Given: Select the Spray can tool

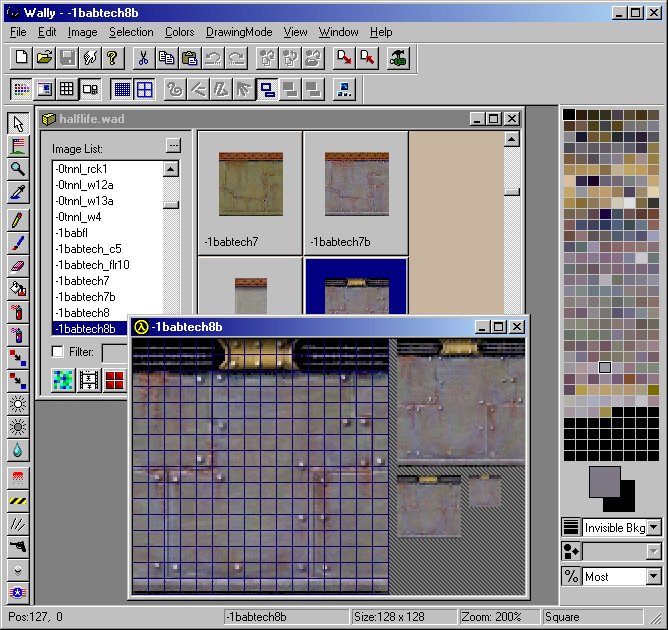Looking at the screenshot, I should coord(18,313).
